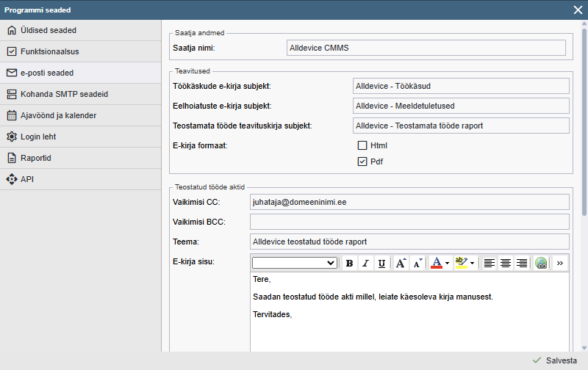
Task: Click the insert image globe icon
Action: click(x=541, y=264)
